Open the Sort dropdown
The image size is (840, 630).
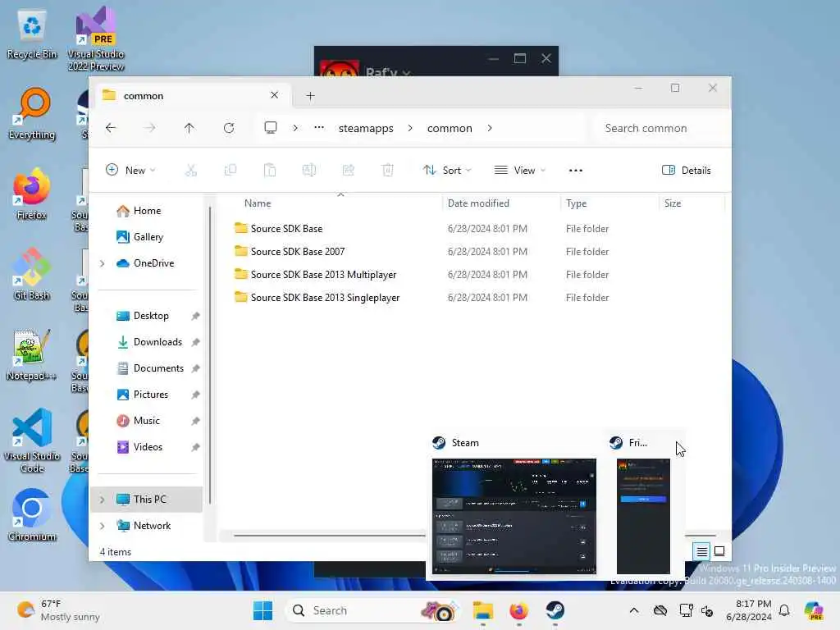[x=447, y=171]
